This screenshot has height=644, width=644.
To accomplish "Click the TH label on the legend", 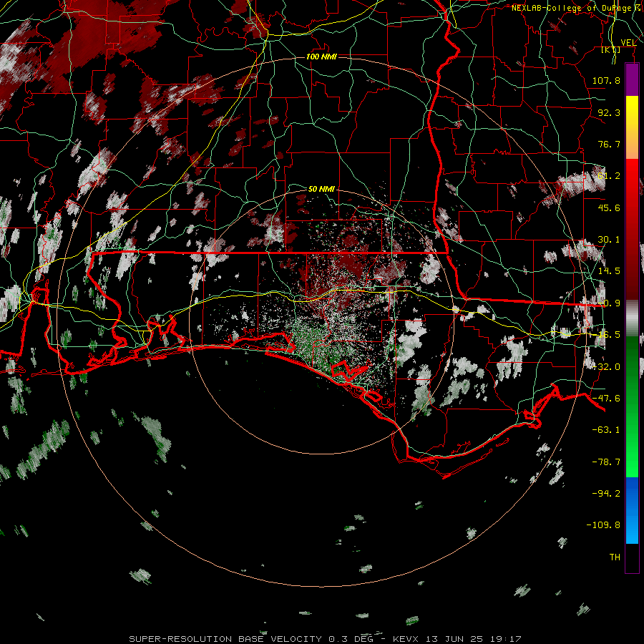I will pyautogui.click(x=615, y=557).
